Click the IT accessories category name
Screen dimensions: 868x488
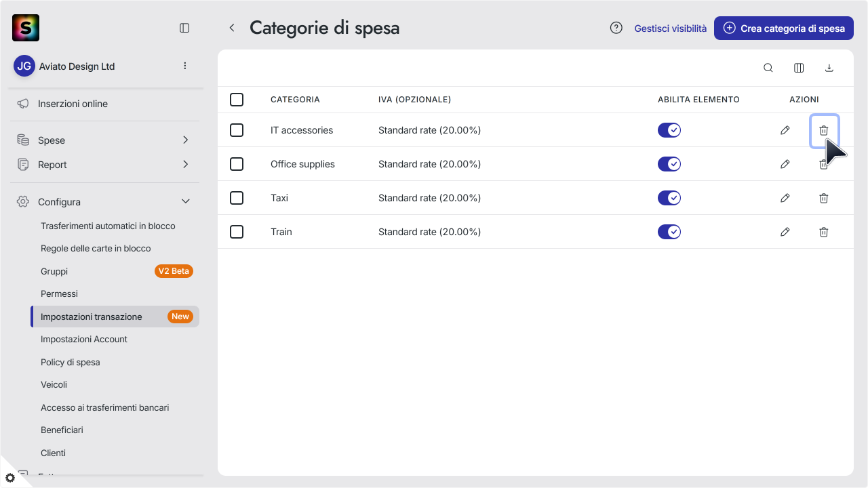(x=302, y=130)
